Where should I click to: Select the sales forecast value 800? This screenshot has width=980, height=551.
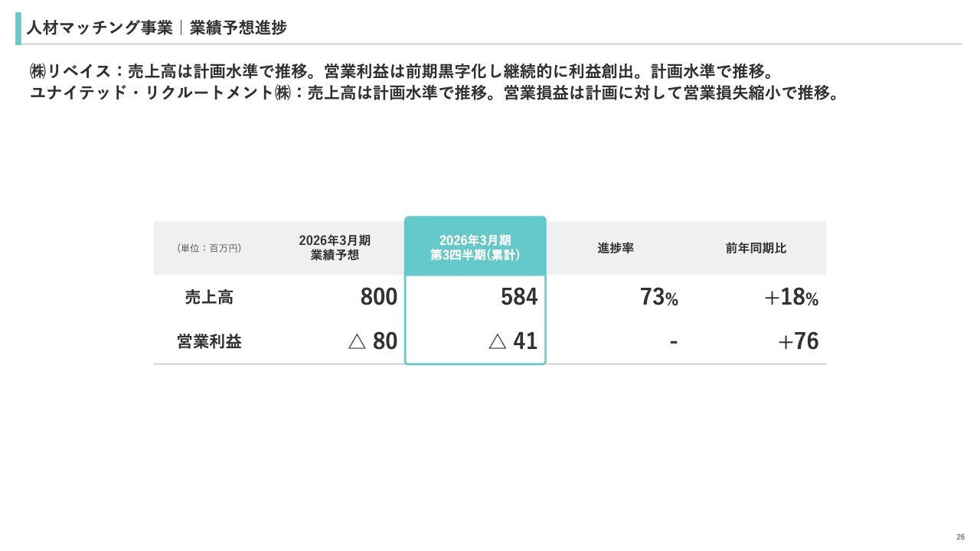378,297
